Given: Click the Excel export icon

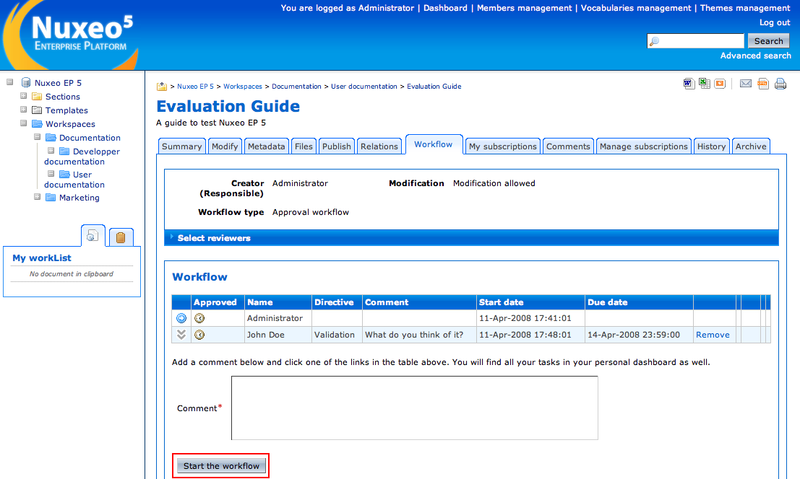Looking at the screenshot, I should (705, 83).
